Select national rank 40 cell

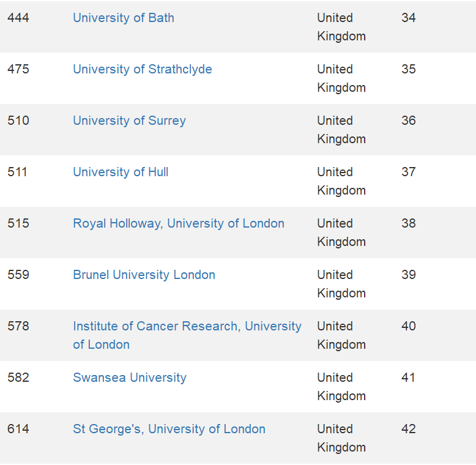coord(409,326)
